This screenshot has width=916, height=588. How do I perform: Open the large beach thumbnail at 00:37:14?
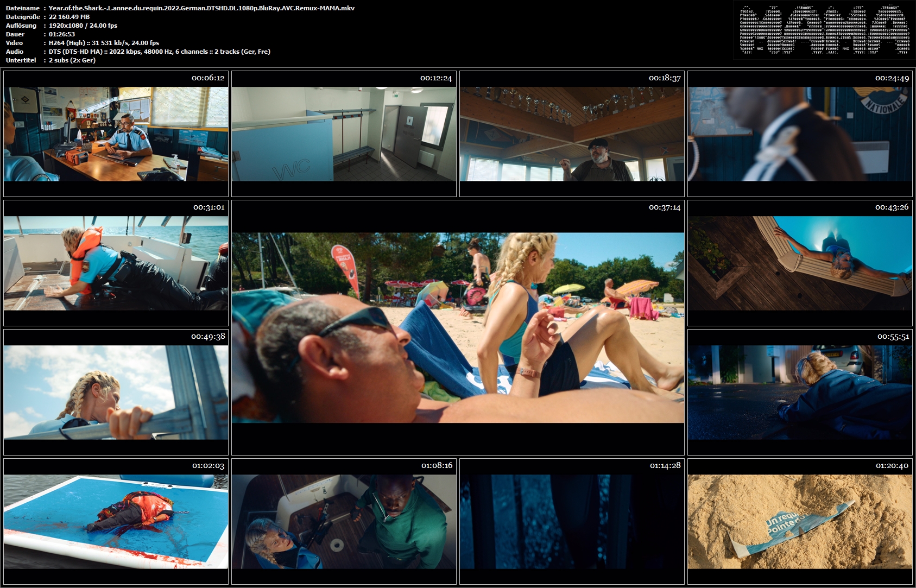tap(458, 327)
